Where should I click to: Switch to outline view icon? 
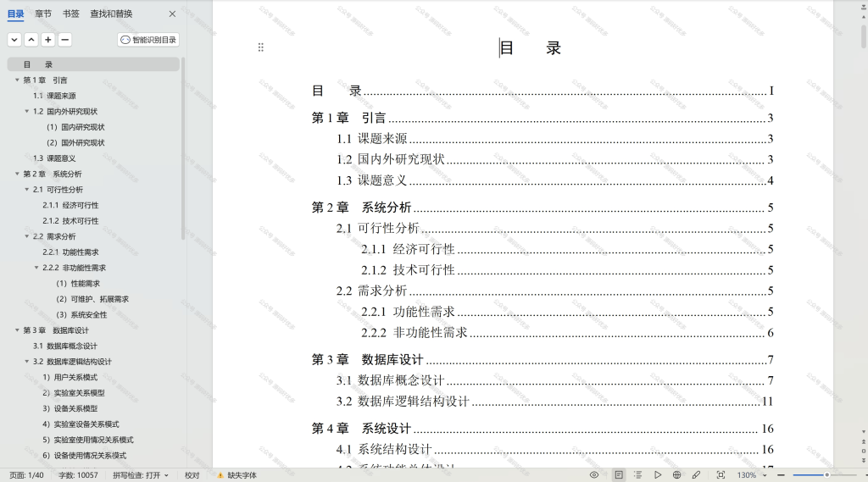[637, 475]
